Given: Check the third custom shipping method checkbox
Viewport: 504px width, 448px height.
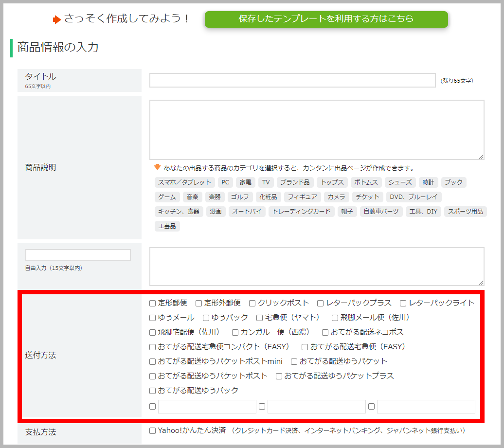Looking at the screenshot, I should click(372, 407).
